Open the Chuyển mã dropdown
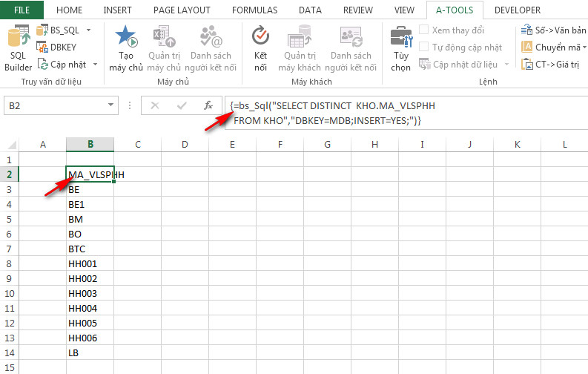This screenshot has height=374, width=588. [x=581, y=47]
